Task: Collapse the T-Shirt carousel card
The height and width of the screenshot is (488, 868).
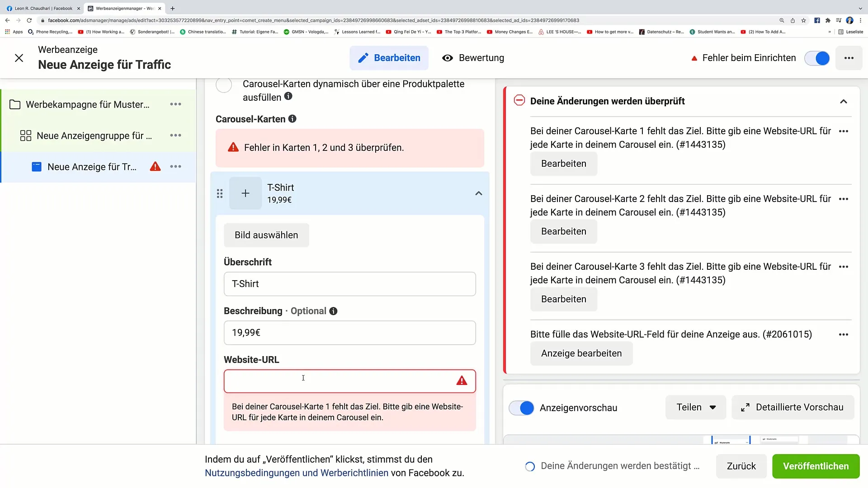Action: [479, 193]
